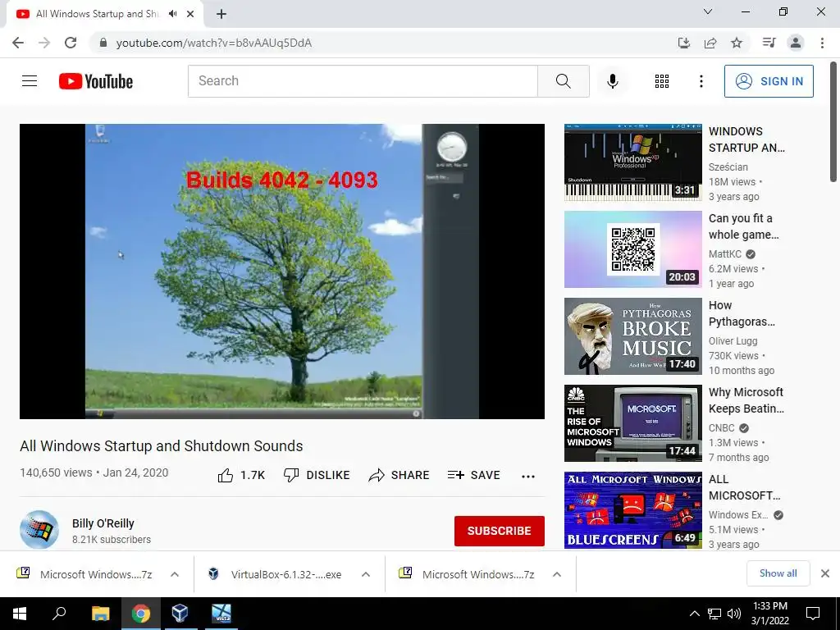The width and height of the screenshot is (840, 630).
Task: Open Windows Start menu
Action: [20, 614]
